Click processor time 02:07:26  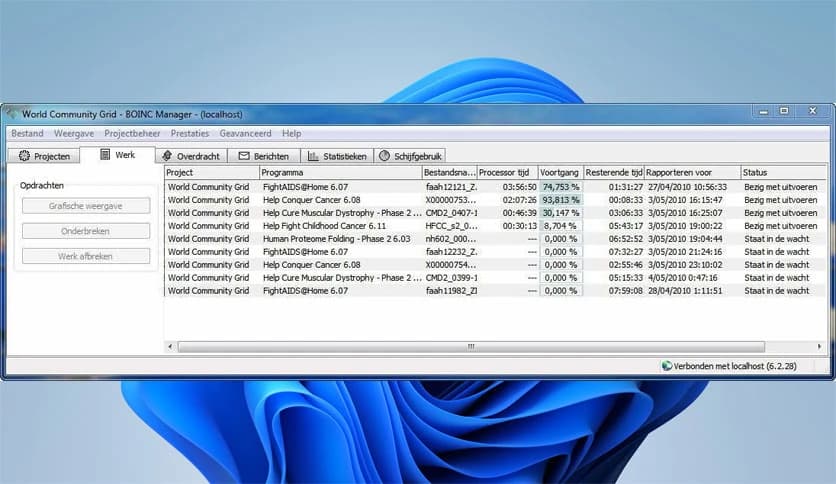pyautogui.click(x=519, y=200)
